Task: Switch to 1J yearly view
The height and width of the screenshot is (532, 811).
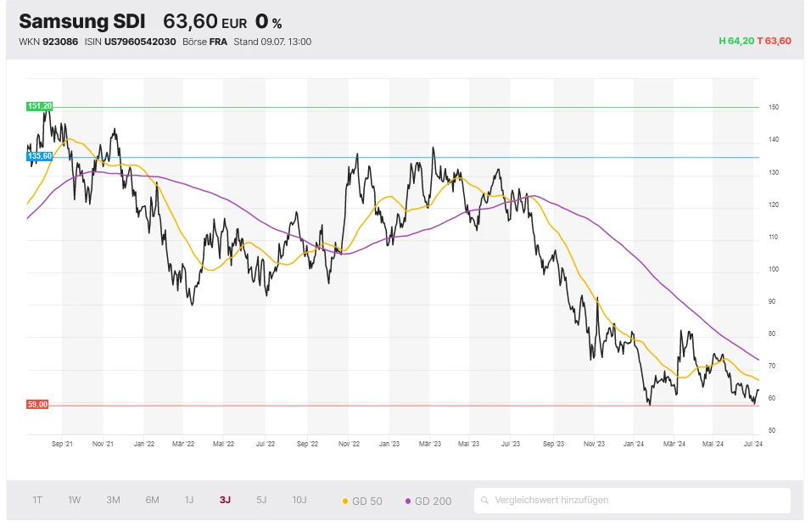Action: click(x=189, y=501)
